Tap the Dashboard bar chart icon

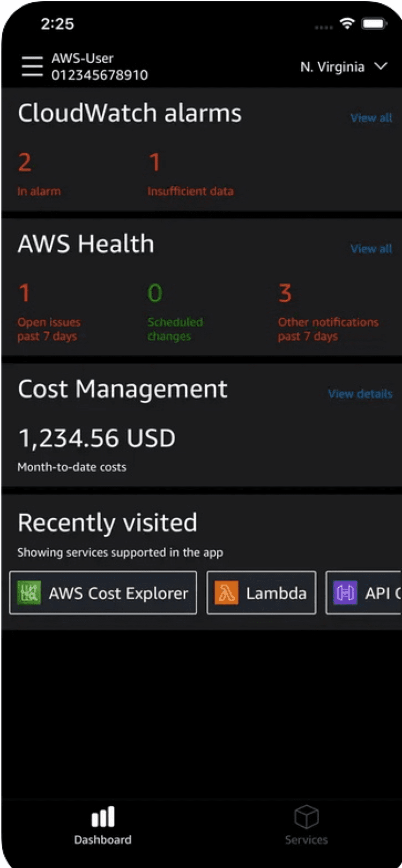(x=102, y=817)
